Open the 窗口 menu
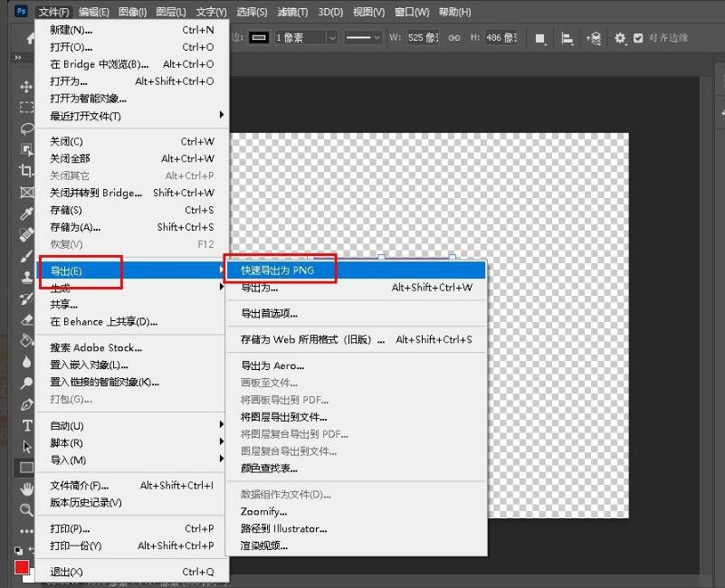 click(x=413, y=11)
